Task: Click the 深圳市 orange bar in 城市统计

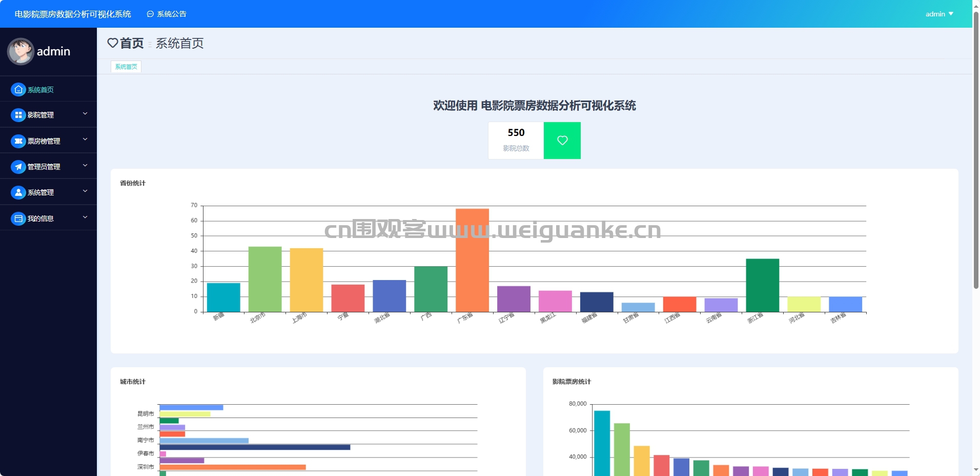Action: [233, 467]
